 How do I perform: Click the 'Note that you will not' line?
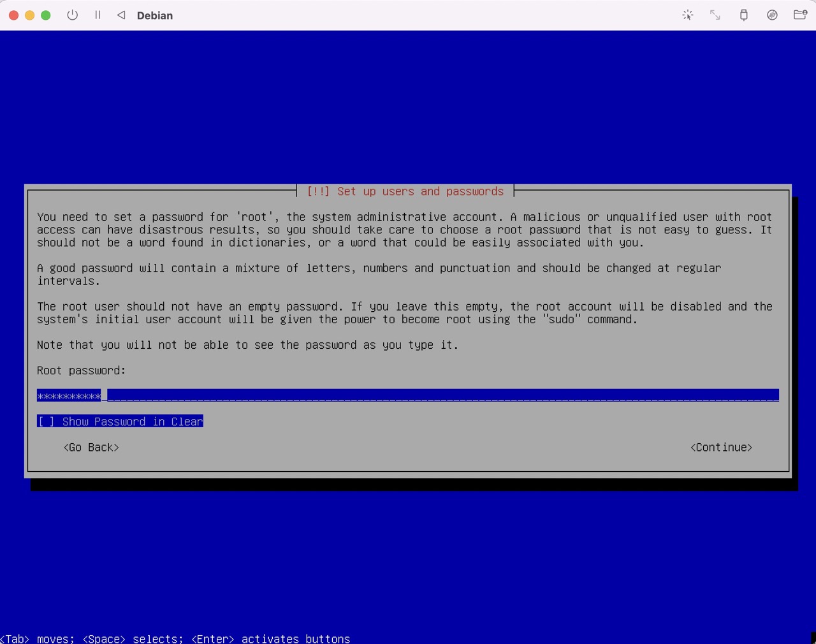pyautogui.click(x=247, y=345)
